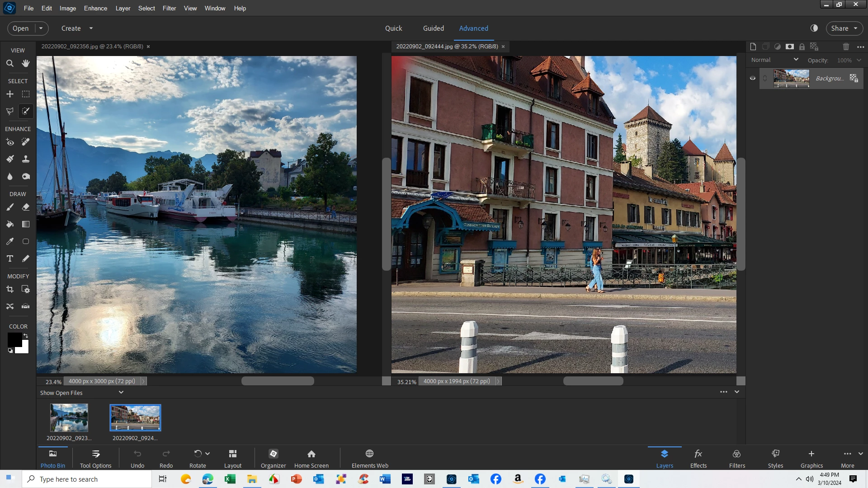Open the Enhance menu
This screenshot has width=868, height=488.
95,8
